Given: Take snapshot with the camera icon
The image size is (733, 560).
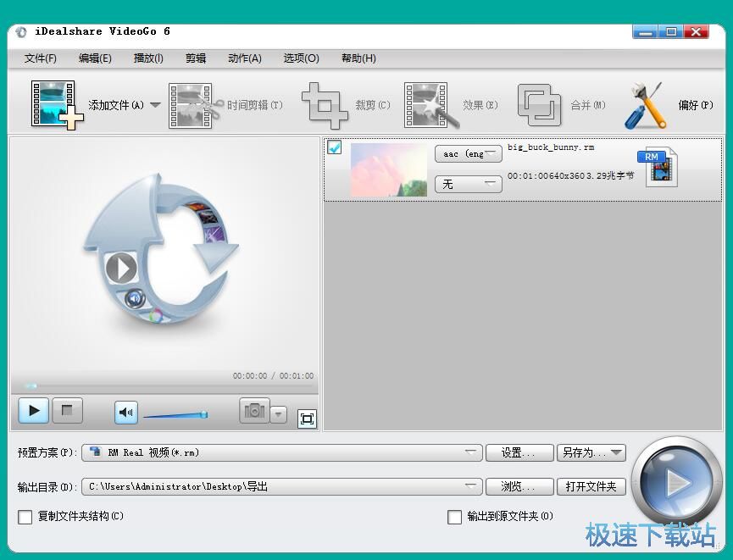Looking at the screenshot, I should pyautogui.click(x=254, y=411).
